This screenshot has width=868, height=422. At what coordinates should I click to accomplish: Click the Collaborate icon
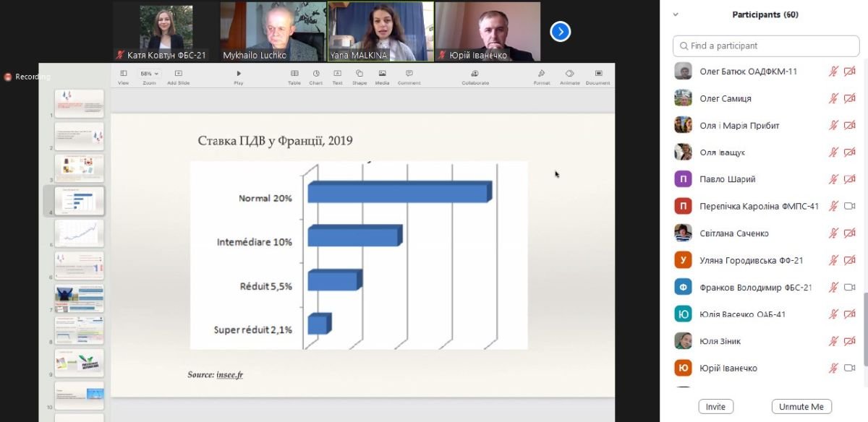(475, 77)
